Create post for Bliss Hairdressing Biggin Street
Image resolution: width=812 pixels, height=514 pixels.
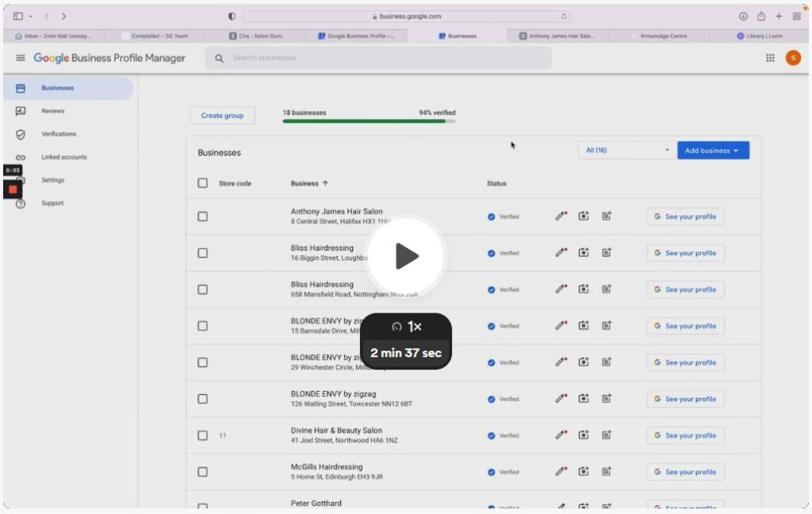tap(607, 252)
